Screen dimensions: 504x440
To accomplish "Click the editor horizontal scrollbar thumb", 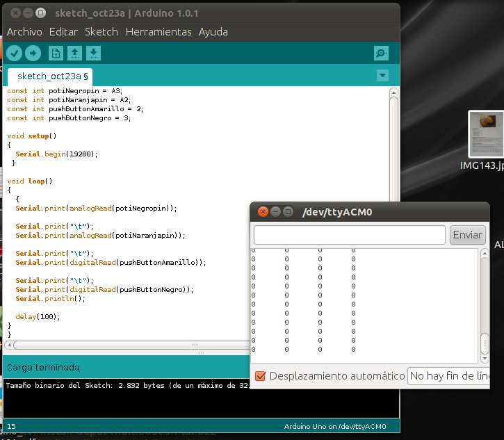I will point(132,345).
